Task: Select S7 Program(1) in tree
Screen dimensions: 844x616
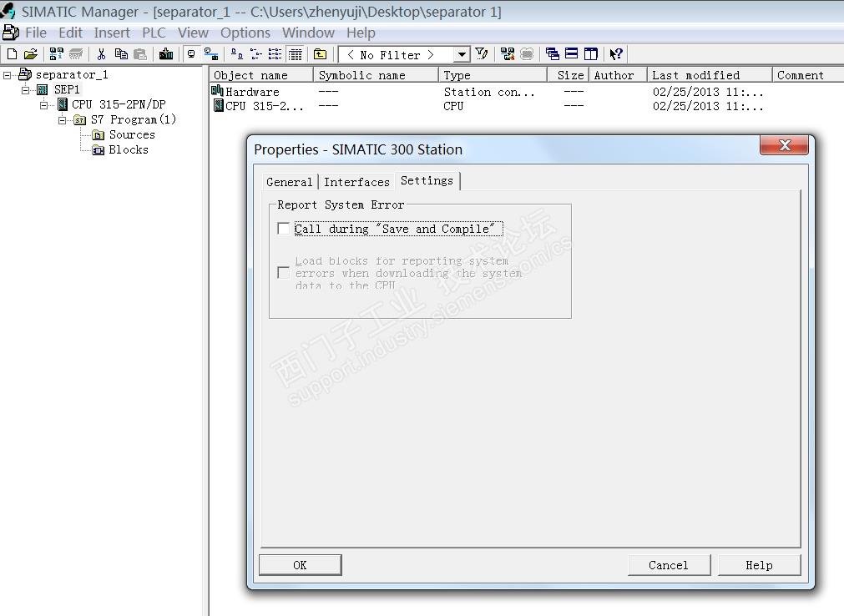Action: click(x=134, y=120)
